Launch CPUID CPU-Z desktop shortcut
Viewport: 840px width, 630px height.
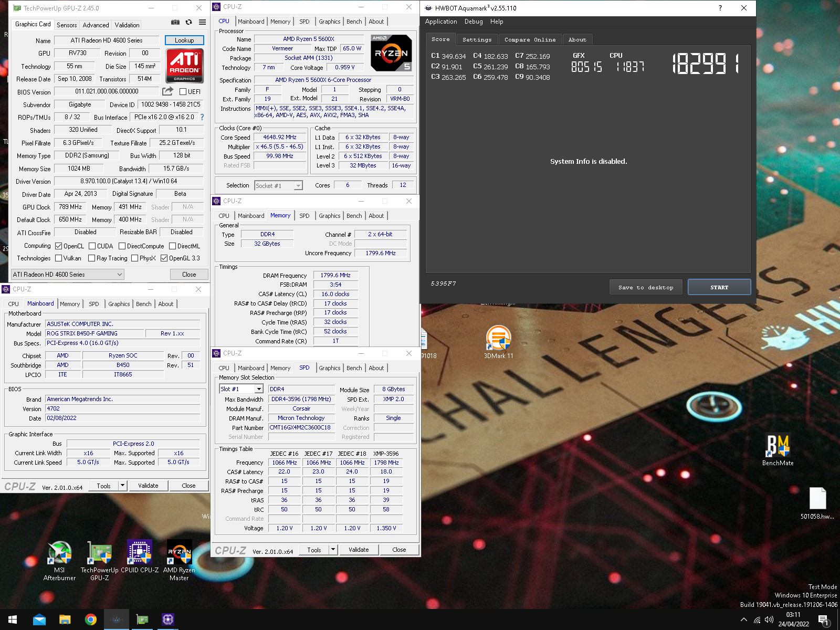pyautogui.click(x=140, y=556)
